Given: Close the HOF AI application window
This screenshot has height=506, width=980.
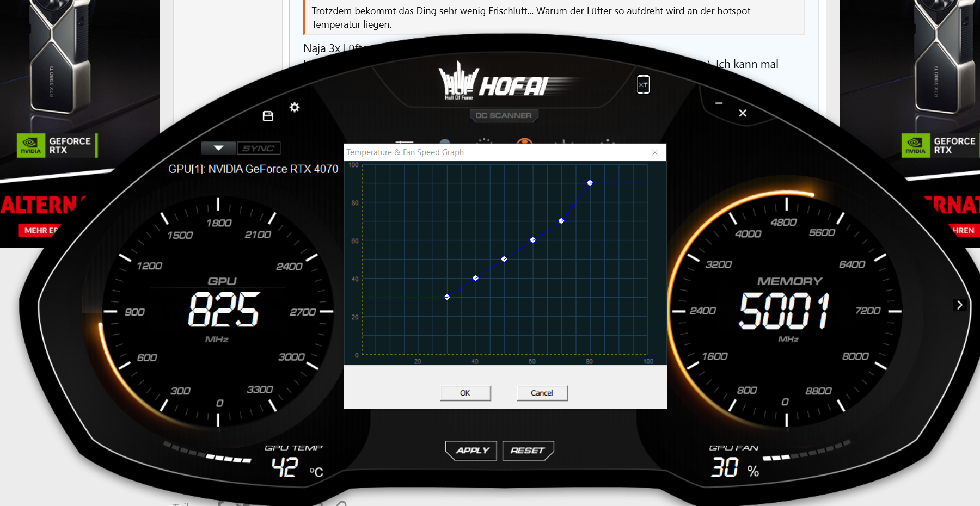Looking at the screenshot, I should [x=743, y=113].
